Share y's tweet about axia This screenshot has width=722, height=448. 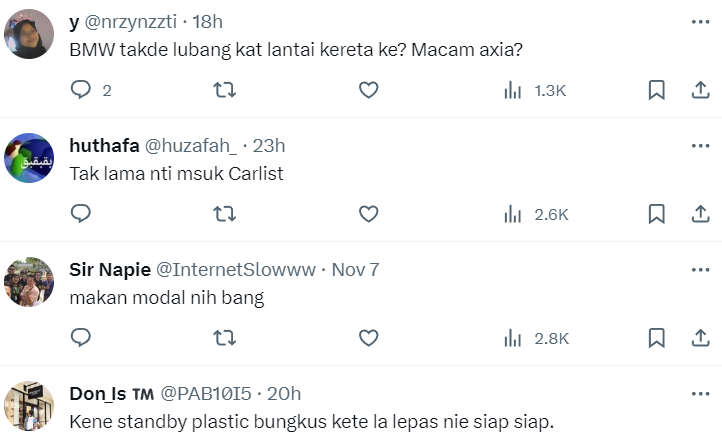[700, 90]
